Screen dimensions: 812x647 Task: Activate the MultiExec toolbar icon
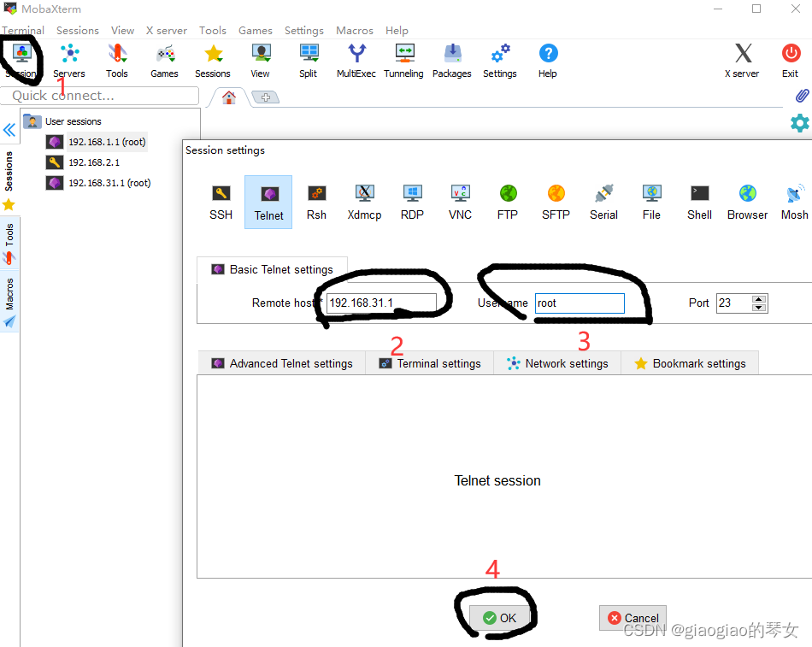[356, 62]
